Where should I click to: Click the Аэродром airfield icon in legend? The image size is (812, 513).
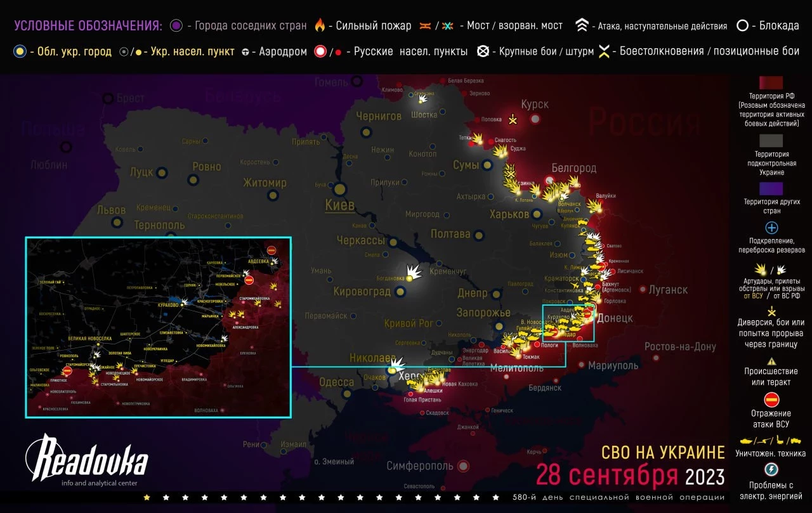point(245,52)
